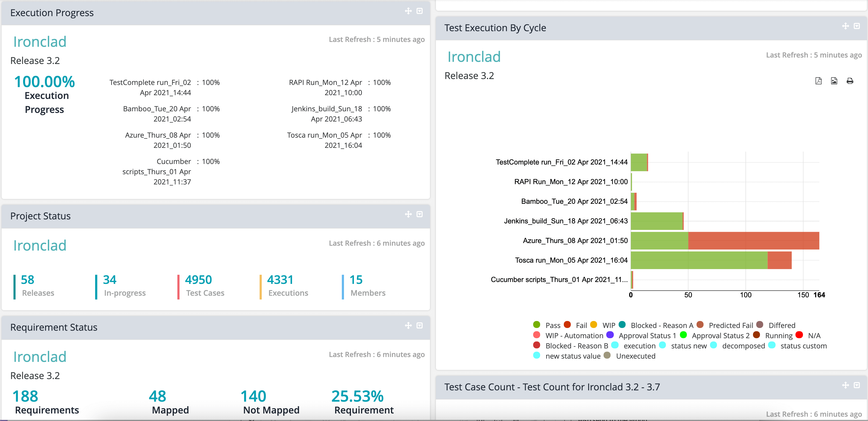
Task: Toggle WIP legend item
Action: [x=603, y=325]
